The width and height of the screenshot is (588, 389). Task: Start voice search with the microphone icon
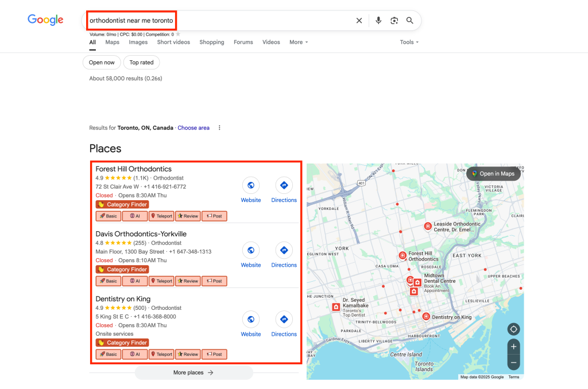click(378, 21)
